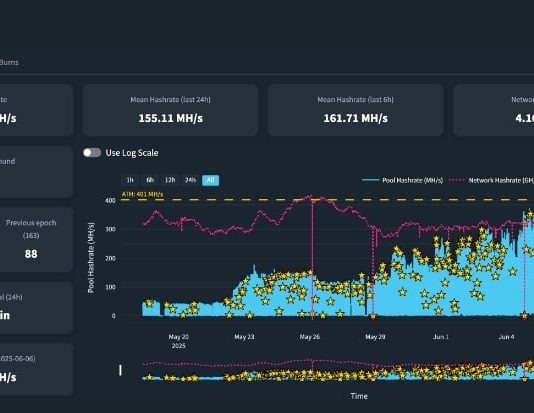Click the May 29 axis label
The image size is (534, 413).
click(375, 337)
